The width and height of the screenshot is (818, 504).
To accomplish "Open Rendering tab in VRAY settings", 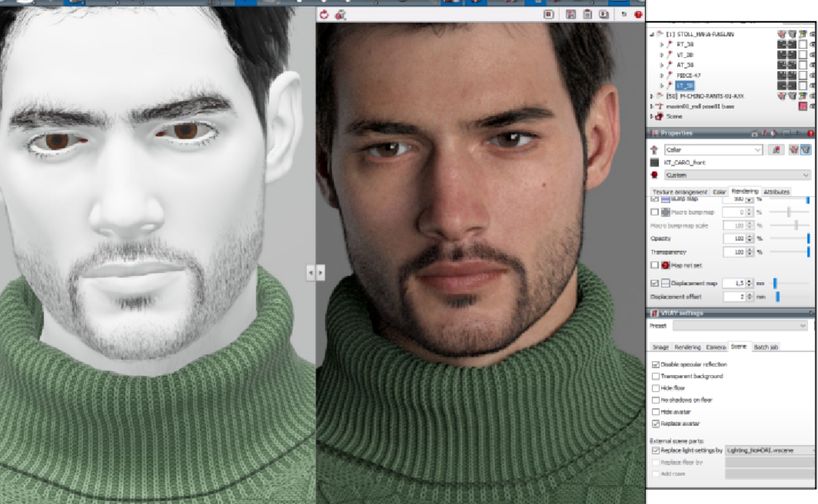I will click(687, 347).
